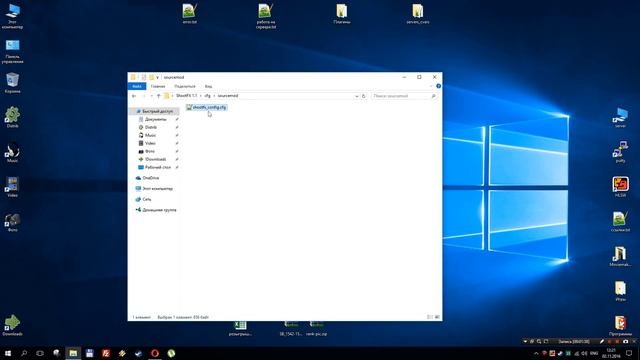Open the recent locations dropdown near navigation arrows
This screenshot has height=360, width=640.
point(152,96)
